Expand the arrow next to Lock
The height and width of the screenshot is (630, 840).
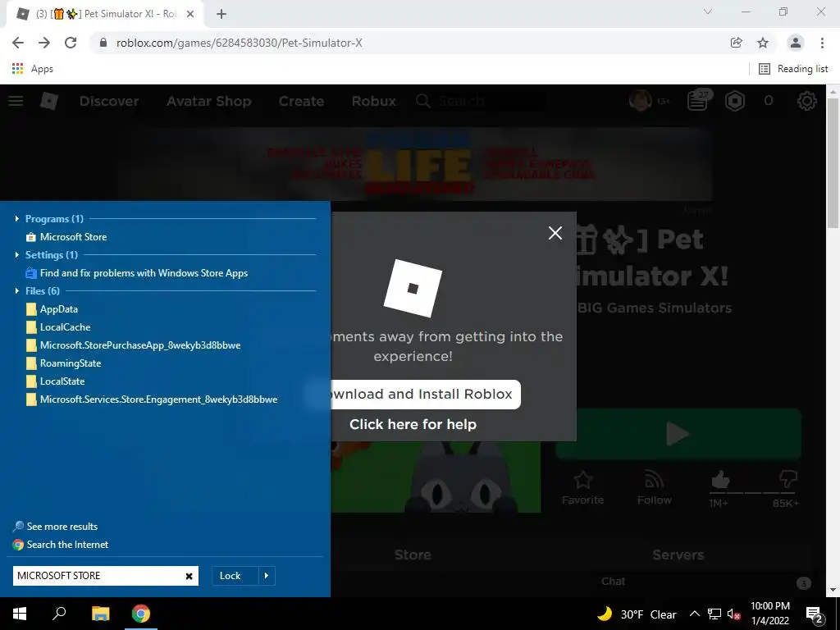[267, 576]
